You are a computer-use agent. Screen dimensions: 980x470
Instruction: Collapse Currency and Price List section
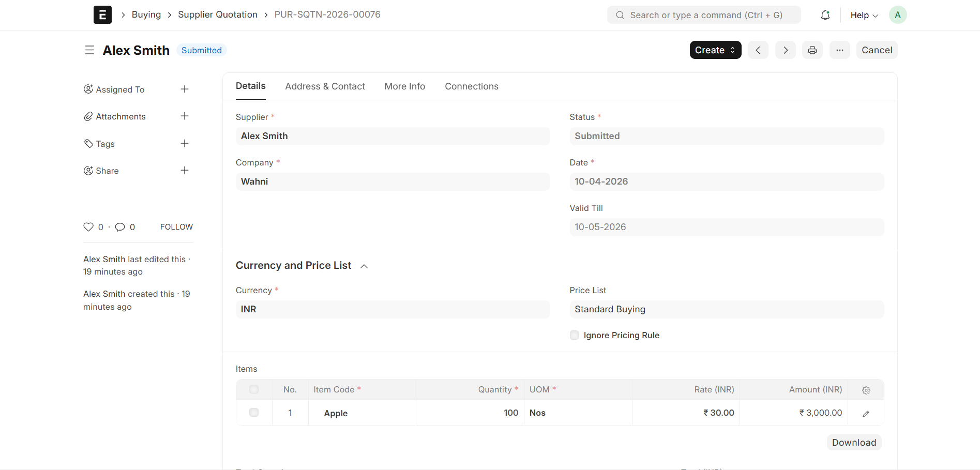[x=364, y=266]
